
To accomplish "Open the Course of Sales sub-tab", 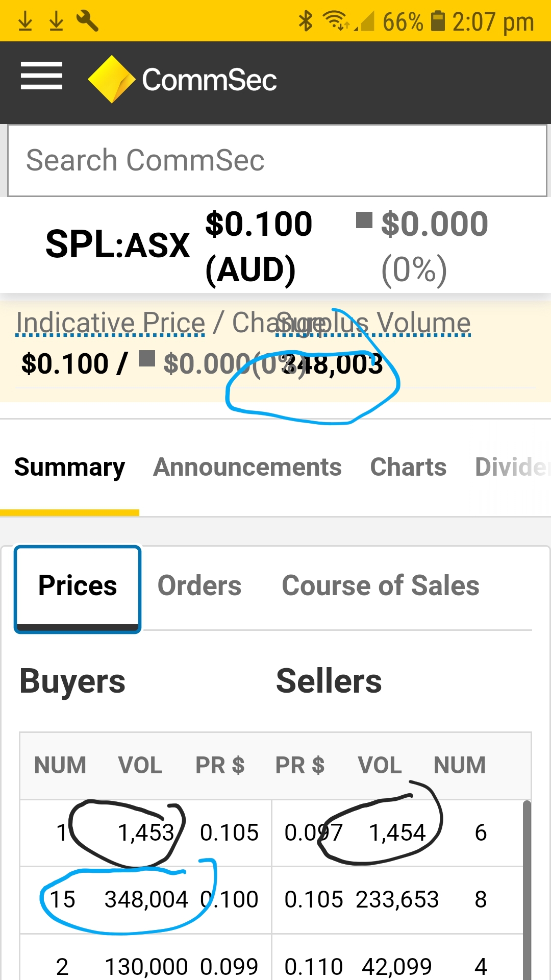I will (381, 585).
